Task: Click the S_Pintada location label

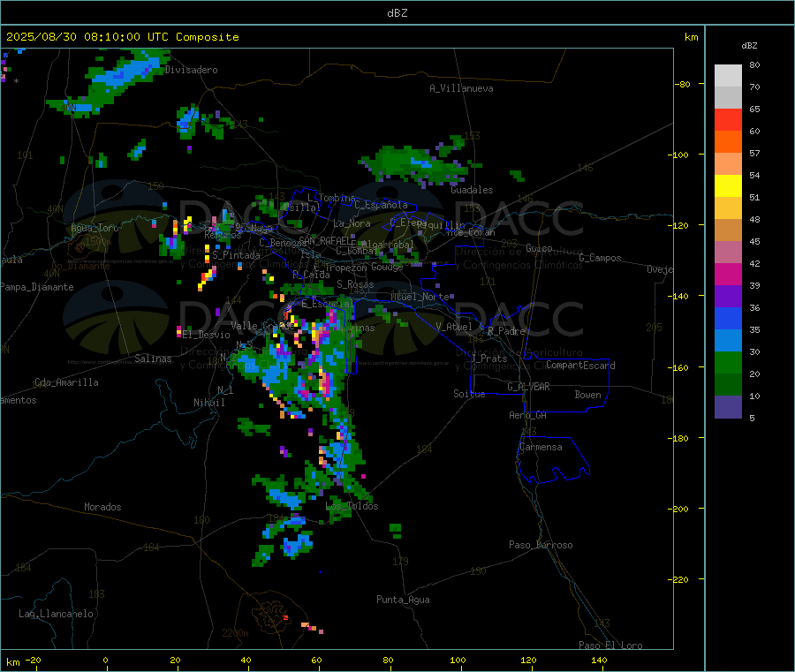Action: pos(236,255)
